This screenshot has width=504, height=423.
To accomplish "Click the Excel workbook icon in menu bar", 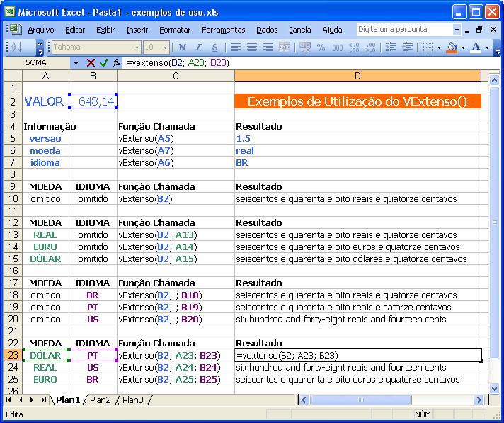I will tap(14, 29).
